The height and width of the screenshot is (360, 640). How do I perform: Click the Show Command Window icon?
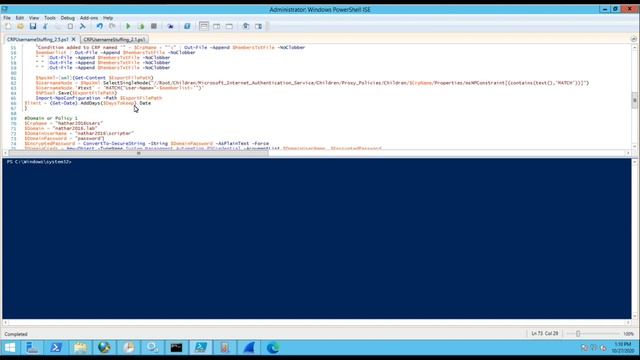click(246, 26)
